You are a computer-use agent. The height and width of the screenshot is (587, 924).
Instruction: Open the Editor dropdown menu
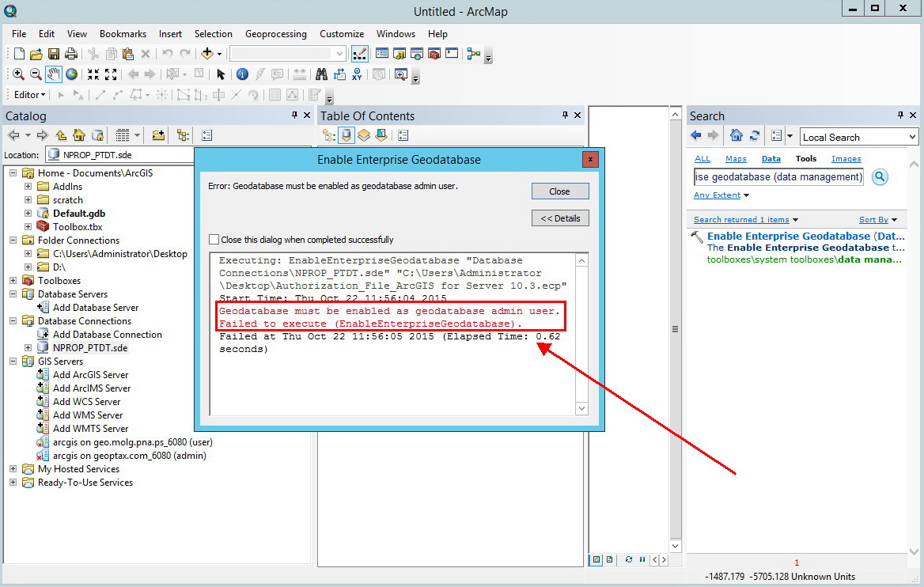(29, 95)
